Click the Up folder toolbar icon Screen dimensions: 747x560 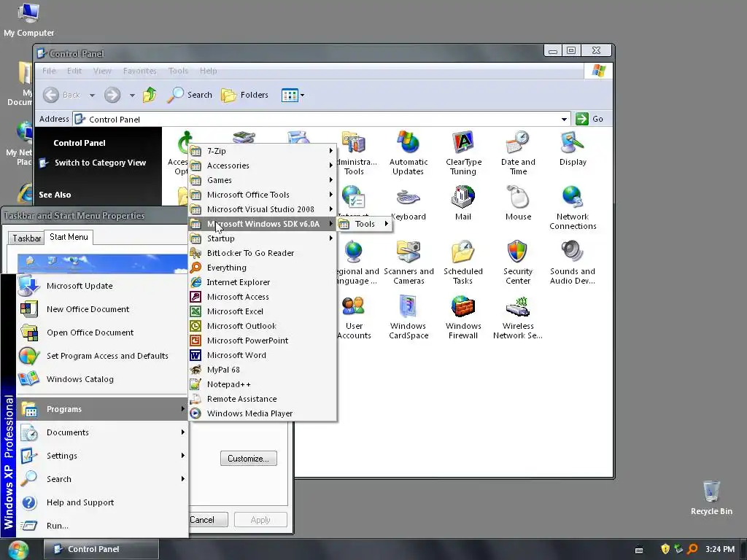point(150,95)
